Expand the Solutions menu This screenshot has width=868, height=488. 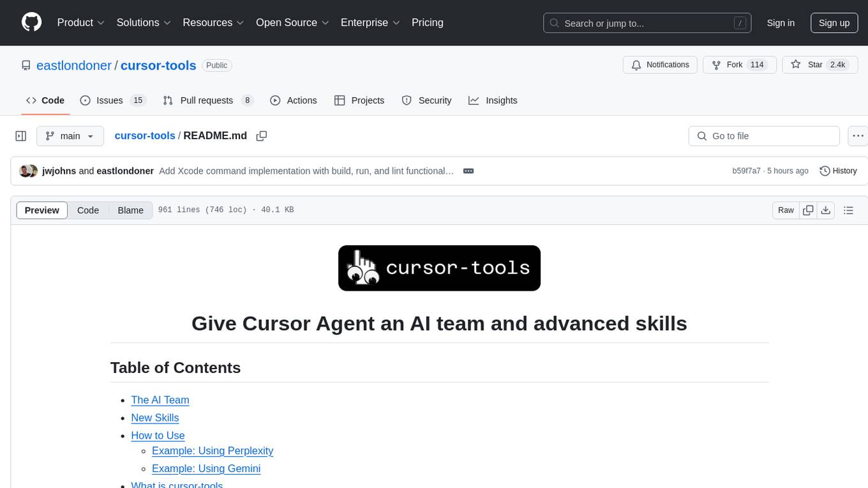point(144,22)
